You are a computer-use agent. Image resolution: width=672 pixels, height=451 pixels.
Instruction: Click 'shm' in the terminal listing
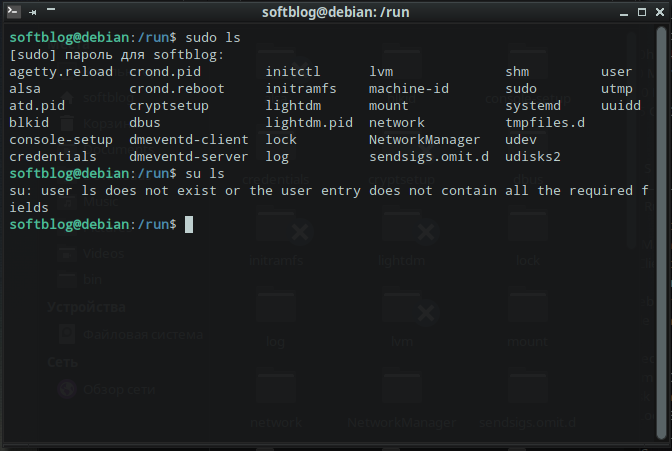point(517,72)
